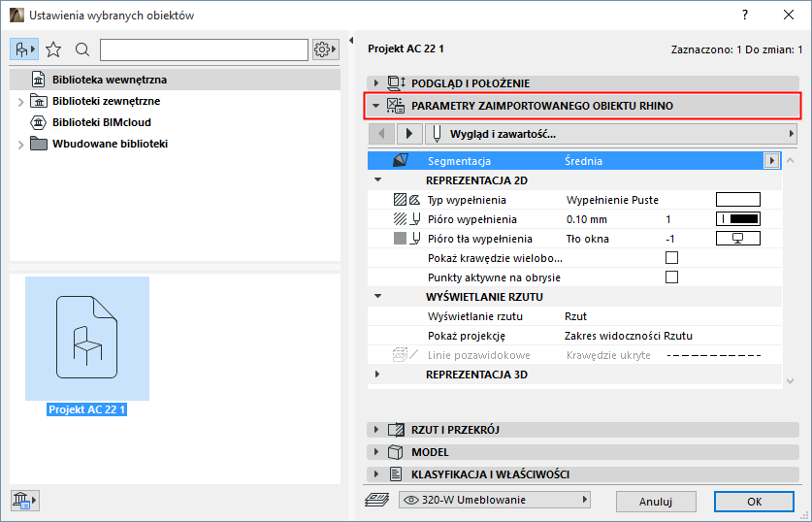
Task: Click the Rhino parameters panel icon
Action: (396, 106)
